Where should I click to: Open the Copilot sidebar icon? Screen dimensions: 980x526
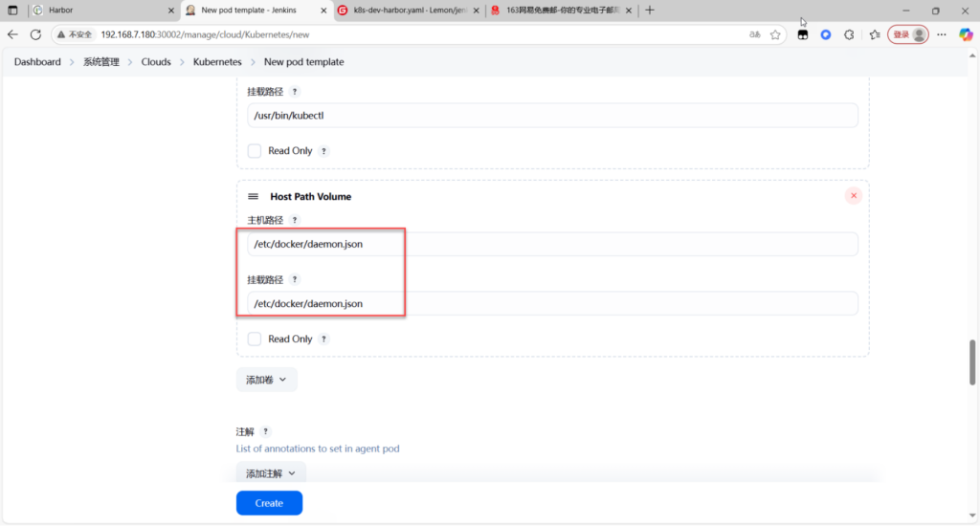click(966, 34)
